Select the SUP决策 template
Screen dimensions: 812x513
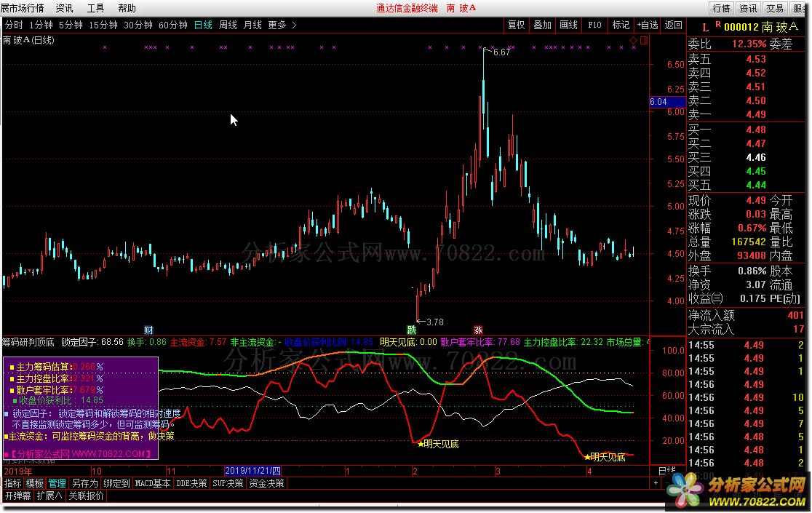pyautogui.click(x=228, y=483)
